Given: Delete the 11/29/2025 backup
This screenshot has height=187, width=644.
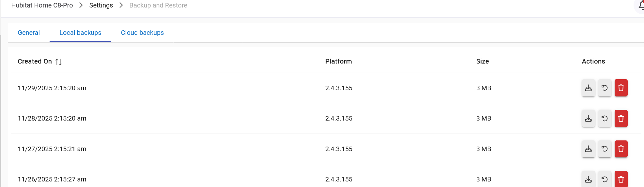Looking at the screenshot, I should pos(621,88).
